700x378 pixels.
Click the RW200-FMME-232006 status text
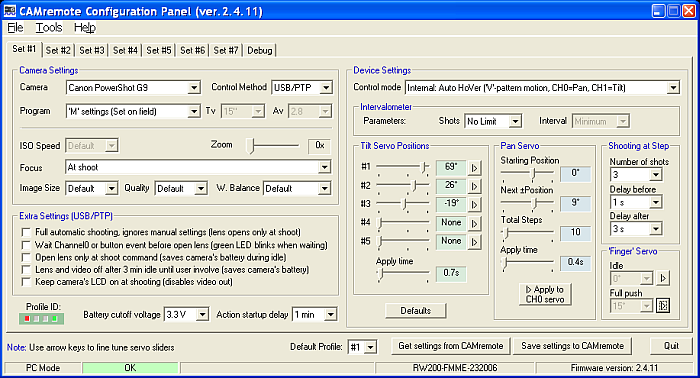pyautogui.click(x=454, y=368)
